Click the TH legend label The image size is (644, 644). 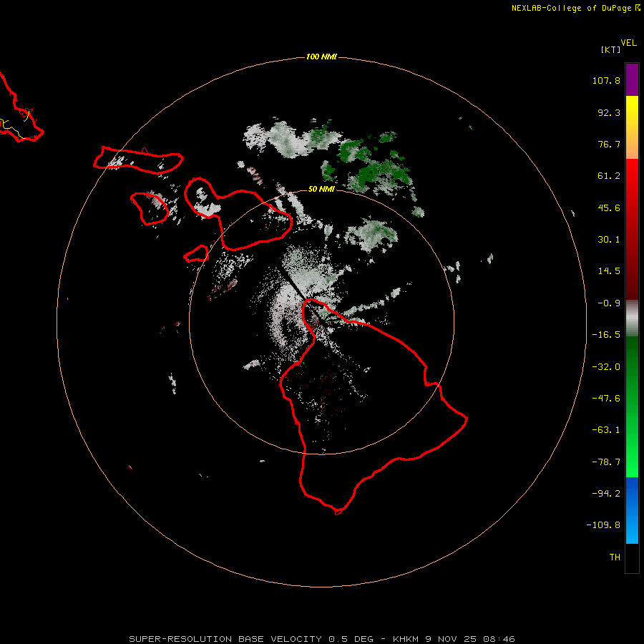pyautogui.click(x=615, y=557)
